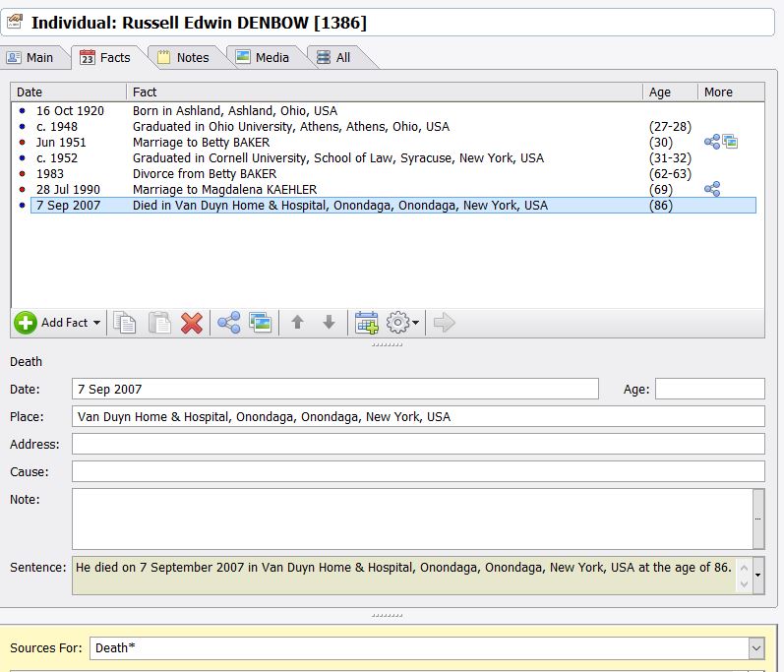Click the copy fact icon in toolbar

pos(125,323)
